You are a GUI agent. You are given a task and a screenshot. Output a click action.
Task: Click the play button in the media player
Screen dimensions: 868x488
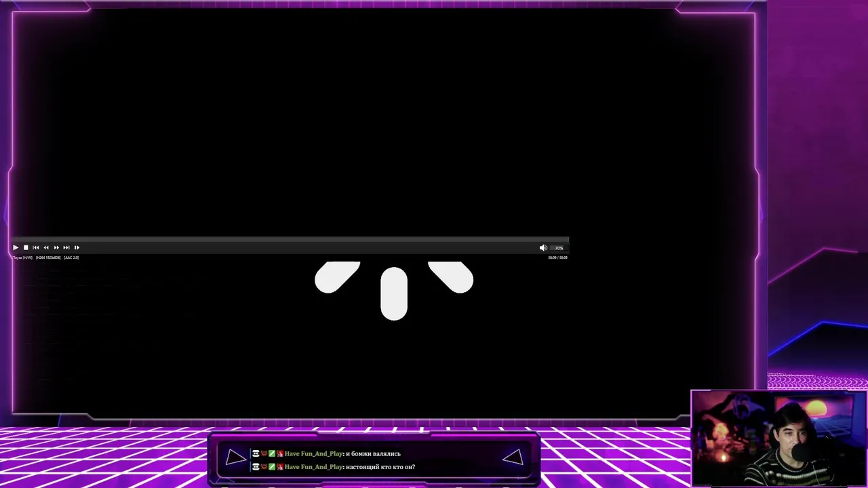click(x=16, y=247)
